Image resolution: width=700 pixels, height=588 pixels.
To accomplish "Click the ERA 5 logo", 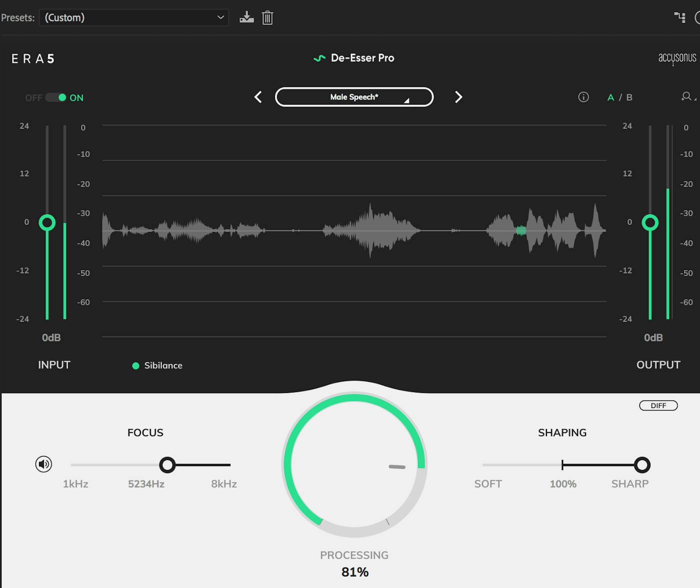I will tap(33, 59).
